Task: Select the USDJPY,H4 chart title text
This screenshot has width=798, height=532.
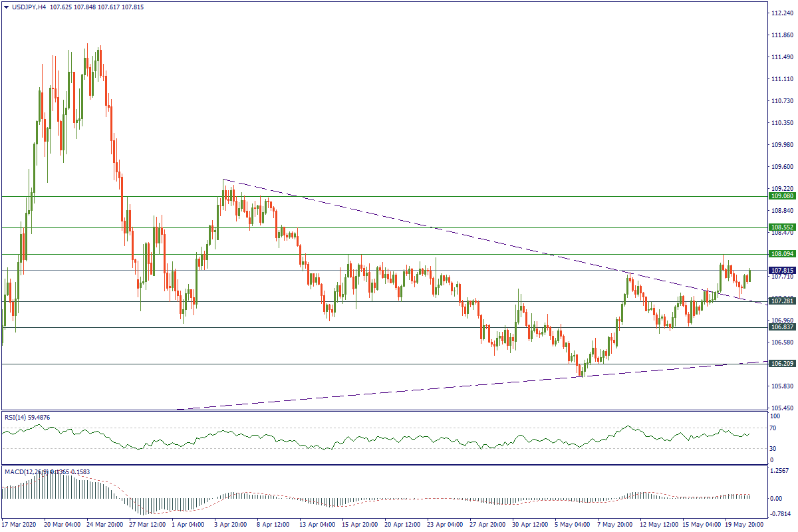Action: coord(31,7)
